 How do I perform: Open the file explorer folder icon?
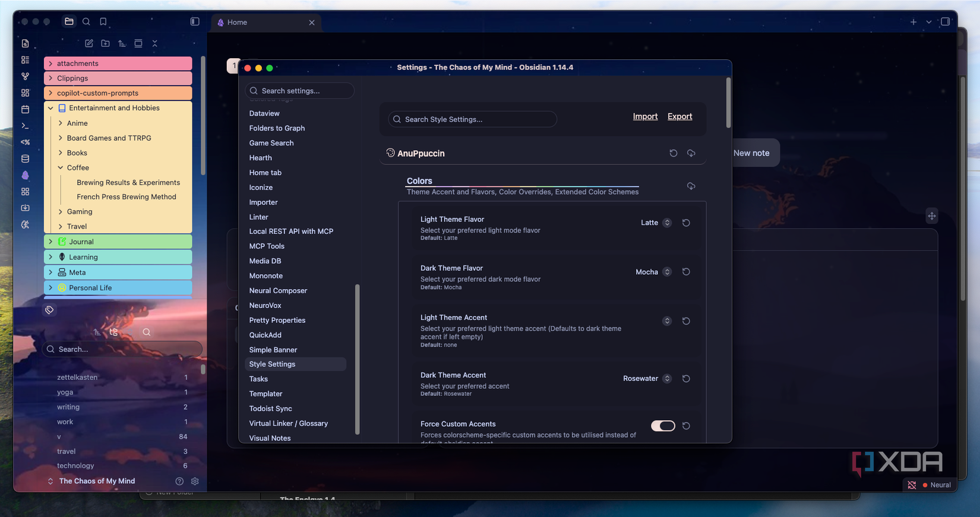pyautogui.click(x=69, y=21)
